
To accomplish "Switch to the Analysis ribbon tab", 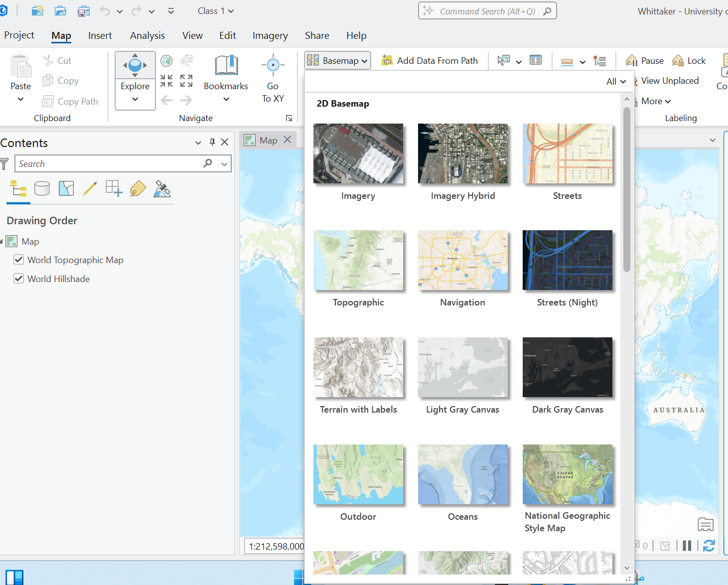I will tap(147, 35).
